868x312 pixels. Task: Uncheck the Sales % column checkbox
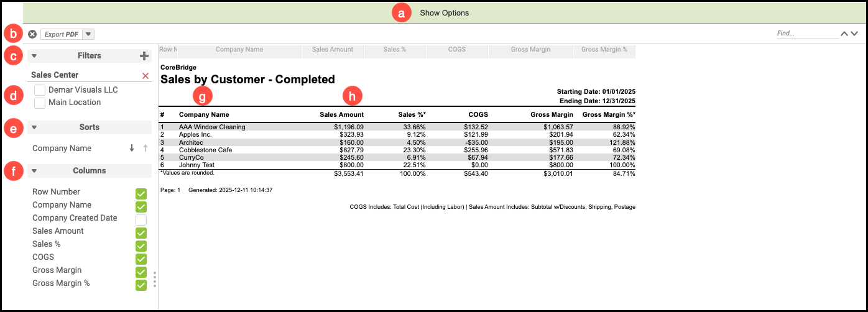click(141, 246)
